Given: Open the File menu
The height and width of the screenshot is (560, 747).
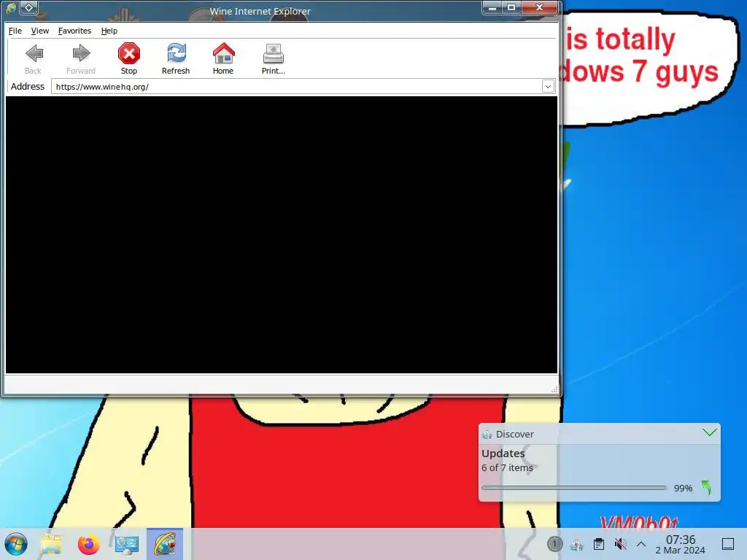Looking at the screenshot, I should [x=15, y=31].
